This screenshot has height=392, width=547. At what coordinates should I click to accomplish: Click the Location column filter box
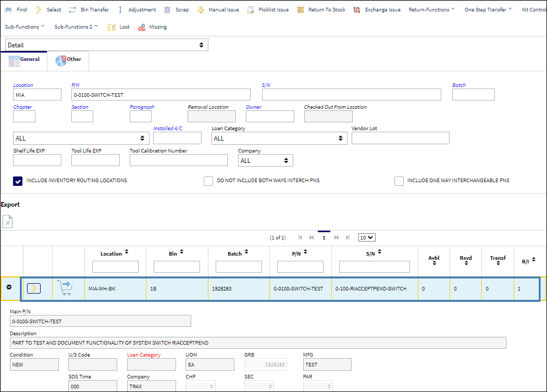(x=115, y=267)
